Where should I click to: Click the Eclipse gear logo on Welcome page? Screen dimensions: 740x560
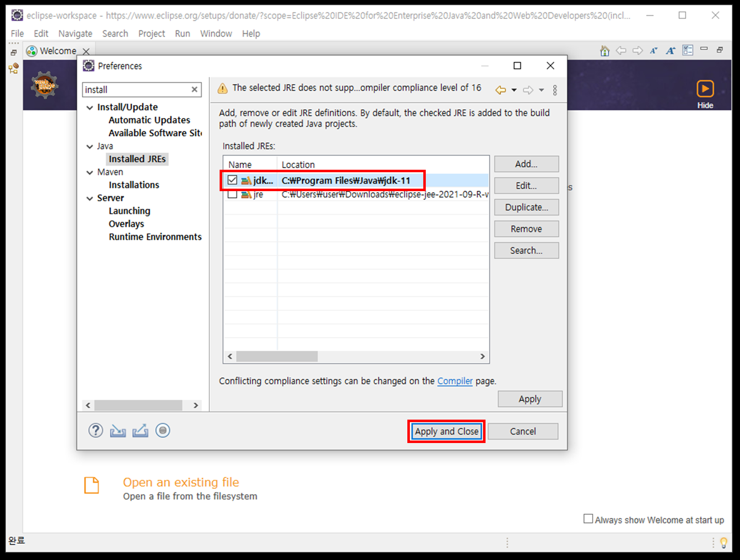pos(45,85)
